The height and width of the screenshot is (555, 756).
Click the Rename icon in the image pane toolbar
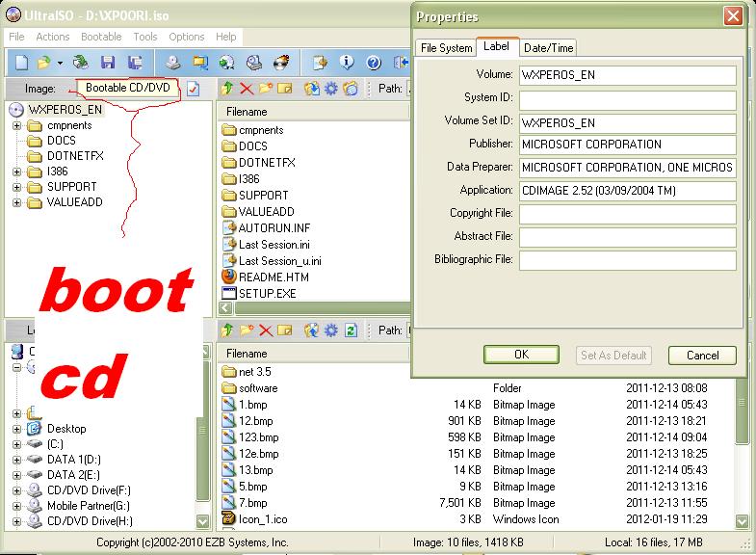(285, 89)
